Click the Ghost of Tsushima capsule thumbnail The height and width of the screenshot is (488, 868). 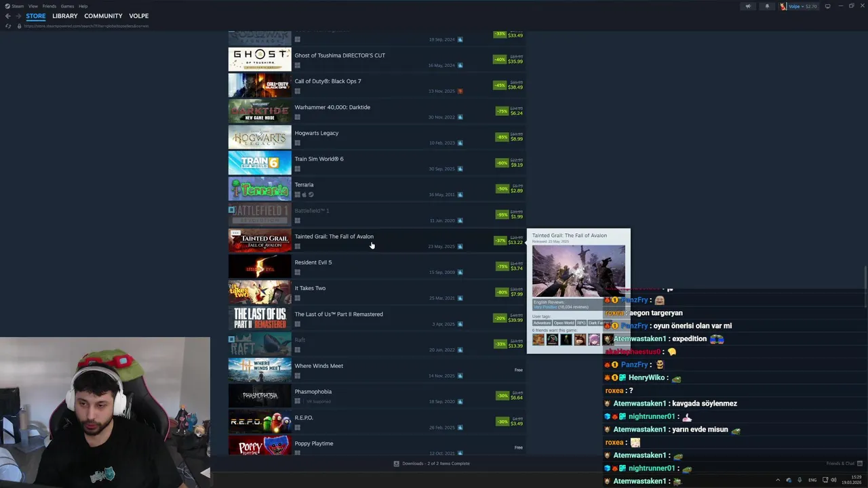click(x=260, y=60)
